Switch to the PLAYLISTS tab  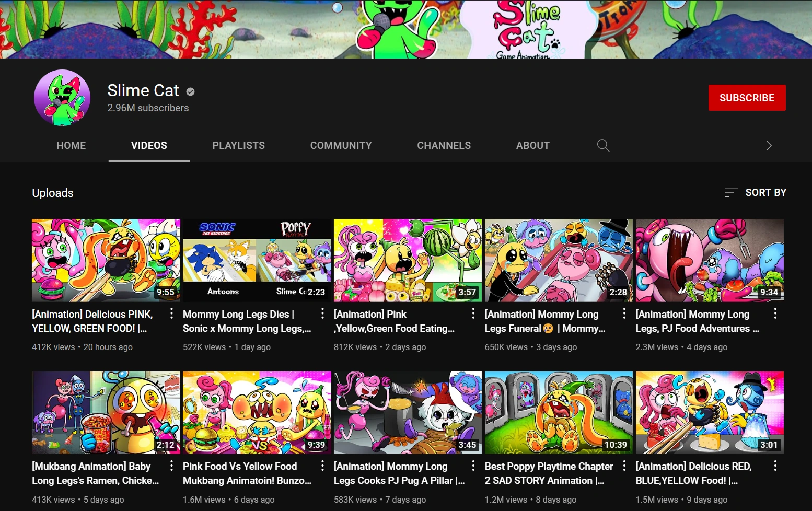238,145
